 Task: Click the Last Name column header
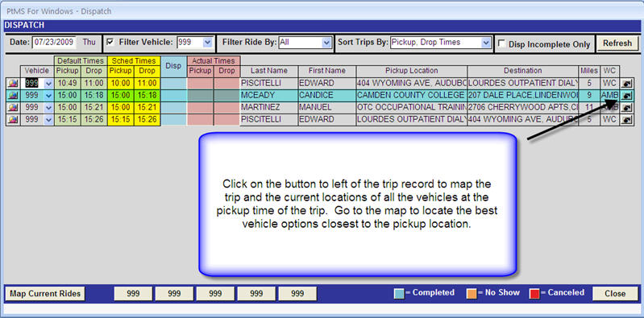pos(269,71)
